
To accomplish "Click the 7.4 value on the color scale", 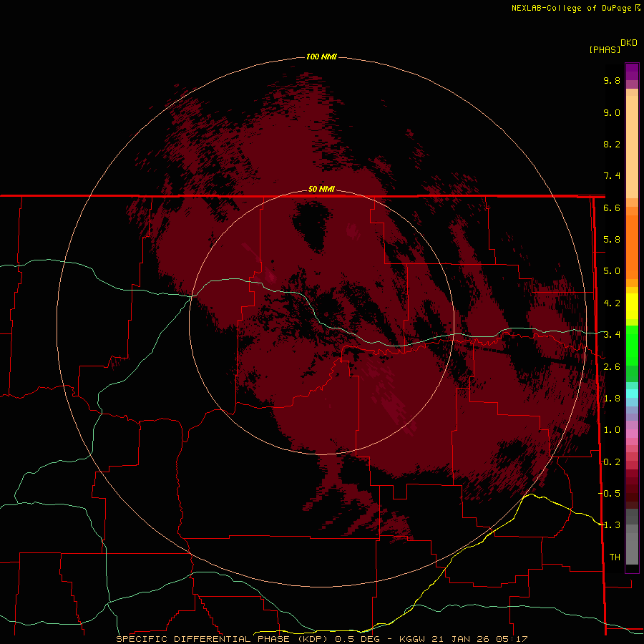I will (612, 176).
